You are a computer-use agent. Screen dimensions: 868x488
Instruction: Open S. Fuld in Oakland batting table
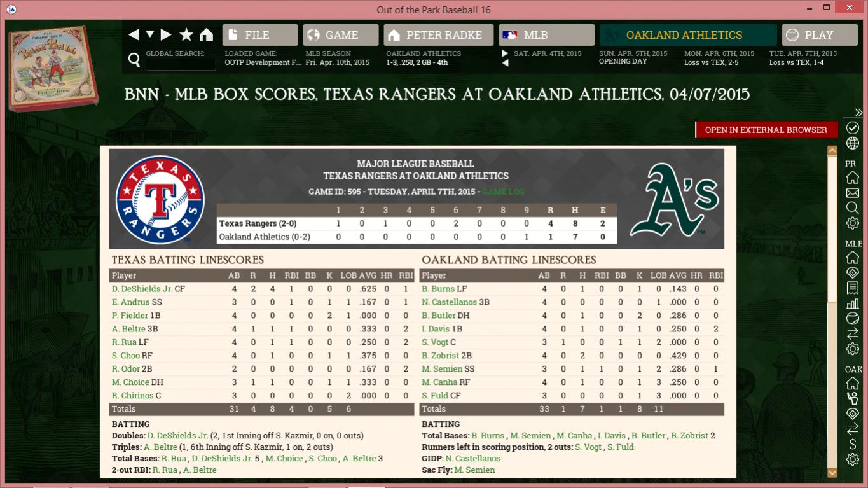435,396
